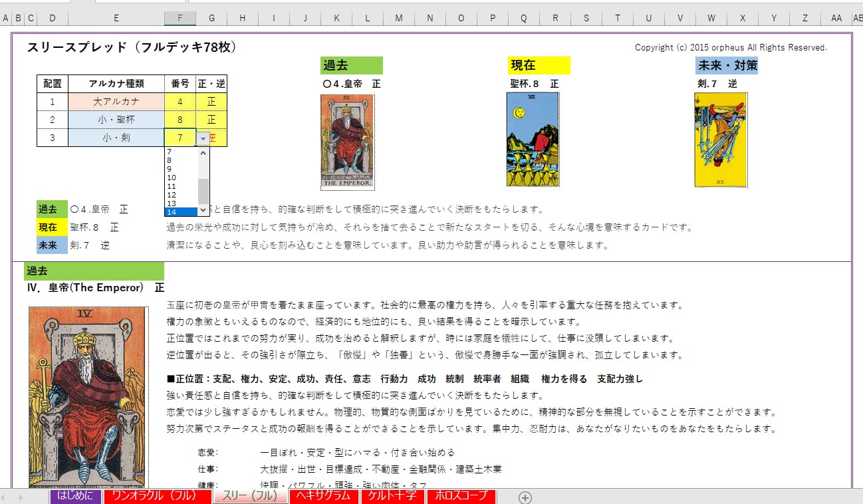Select column F header
863x504 pixels.
point(180,18)
